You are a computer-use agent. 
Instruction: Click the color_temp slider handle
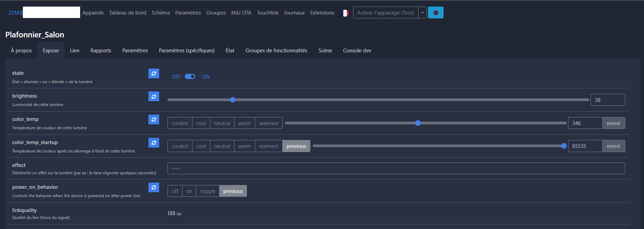418,123
